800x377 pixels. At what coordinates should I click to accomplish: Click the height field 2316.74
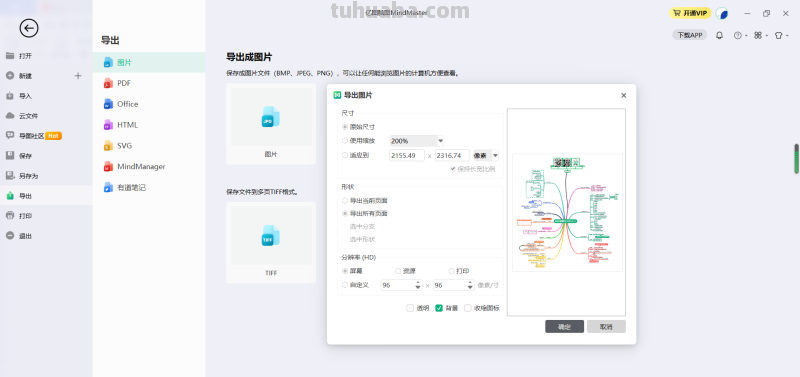pos(452,156)
